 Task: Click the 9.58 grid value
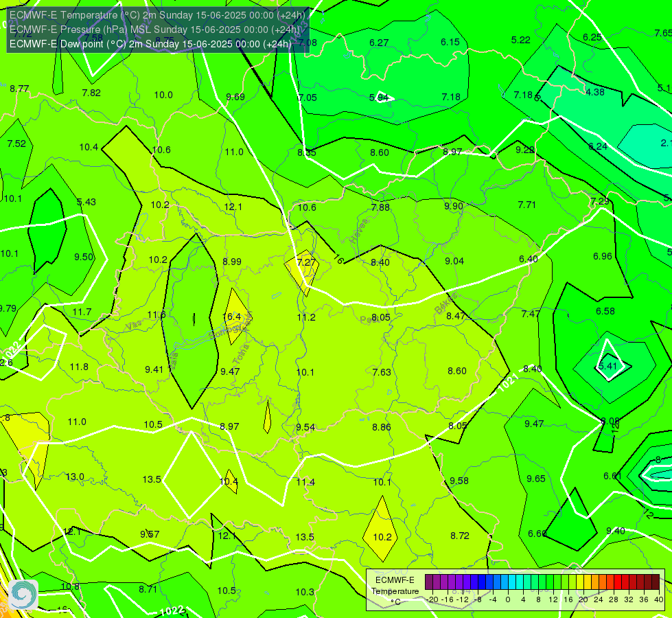point(459,481)
